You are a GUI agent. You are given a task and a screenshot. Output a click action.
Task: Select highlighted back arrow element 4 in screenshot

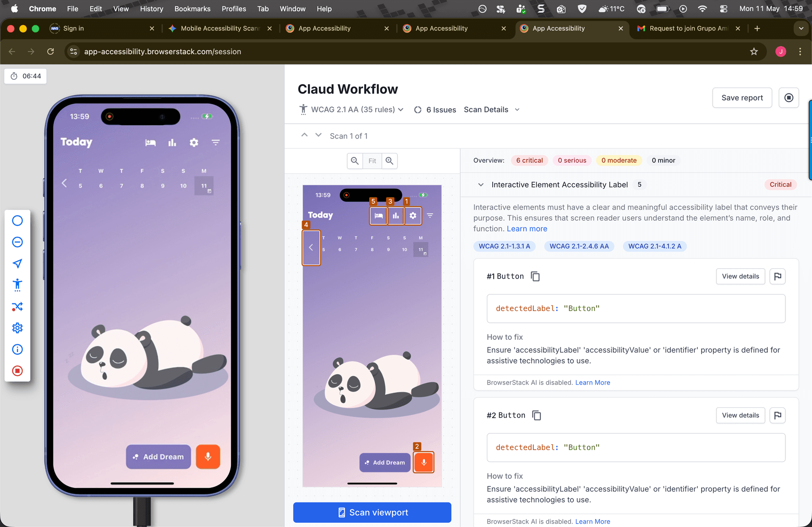coord(311,248)
